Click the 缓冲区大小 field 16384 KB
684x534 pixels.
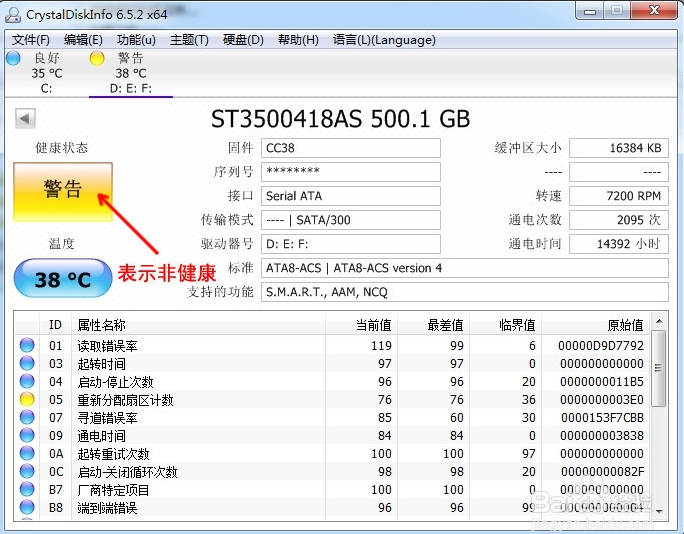(619, 148)
